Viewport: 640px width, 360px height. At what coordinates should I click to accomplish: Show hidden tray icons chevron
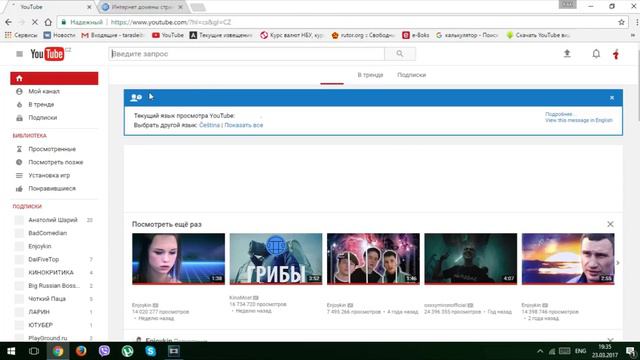click(x=540, y=351)
